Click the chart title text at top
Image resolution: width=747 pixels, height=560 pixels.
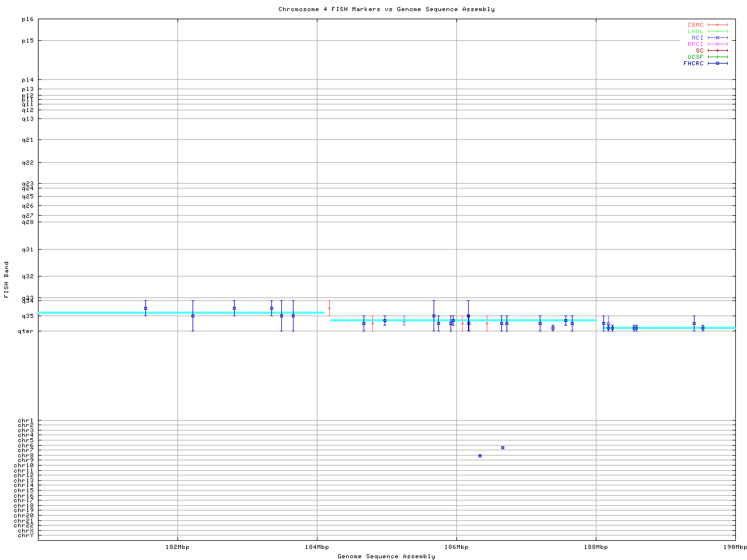[x=386, y=9]
